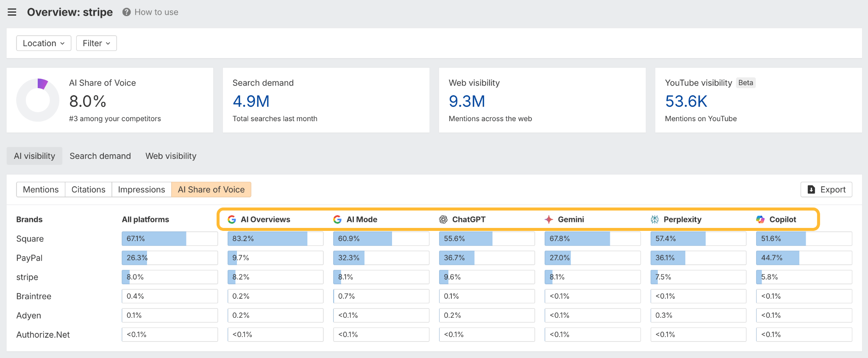Screen dimensions: 868x358
Task: Expand the Filter dropdown
Action: coord(96,43)
